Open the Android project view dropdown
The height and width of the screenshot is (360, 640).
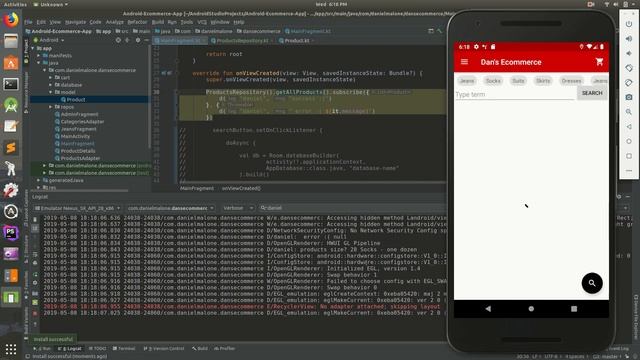point(49,40)
